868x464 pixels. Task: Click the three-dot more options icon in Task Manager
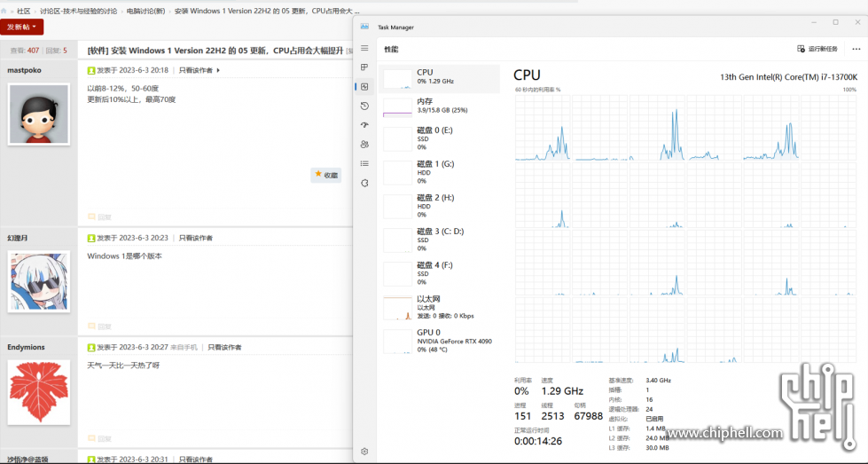click(x=856, y=49)
